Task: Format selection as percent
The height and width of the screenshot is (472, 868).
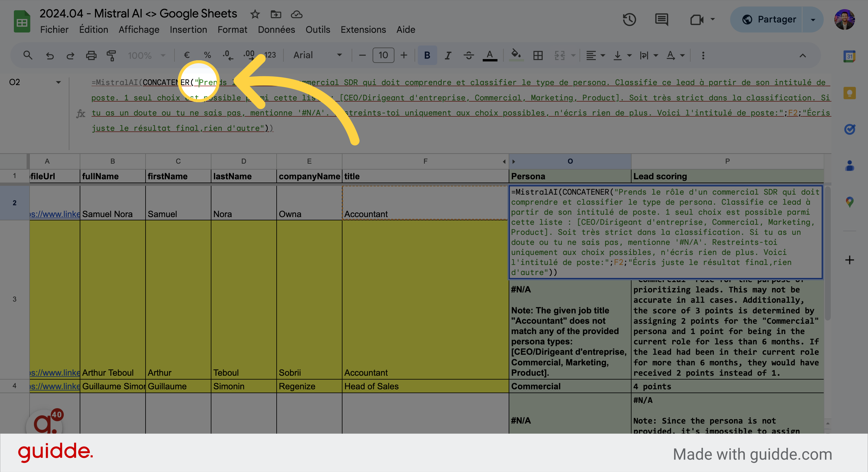Action: coord(207,55)
